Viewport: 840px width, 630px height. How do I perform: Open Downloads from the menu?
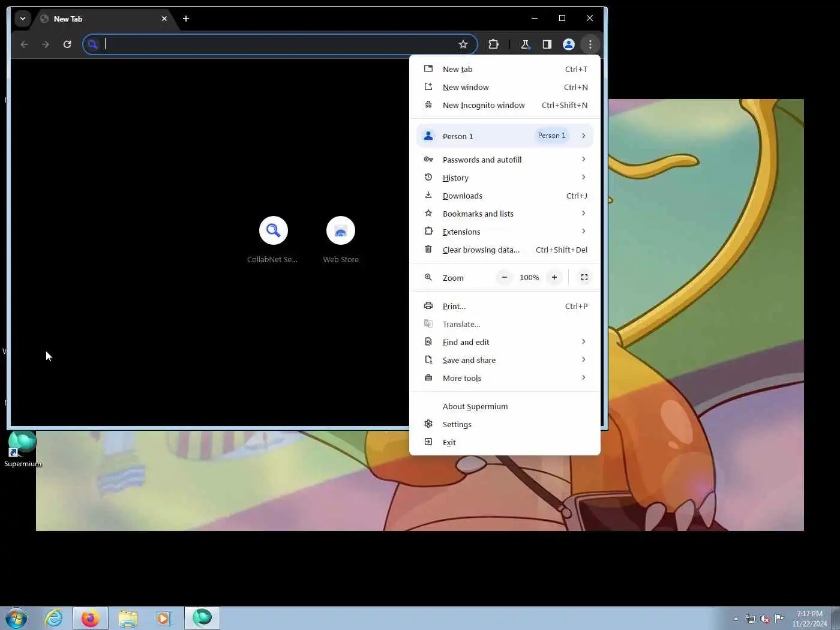pyautogui.click(x=505, y=196)
